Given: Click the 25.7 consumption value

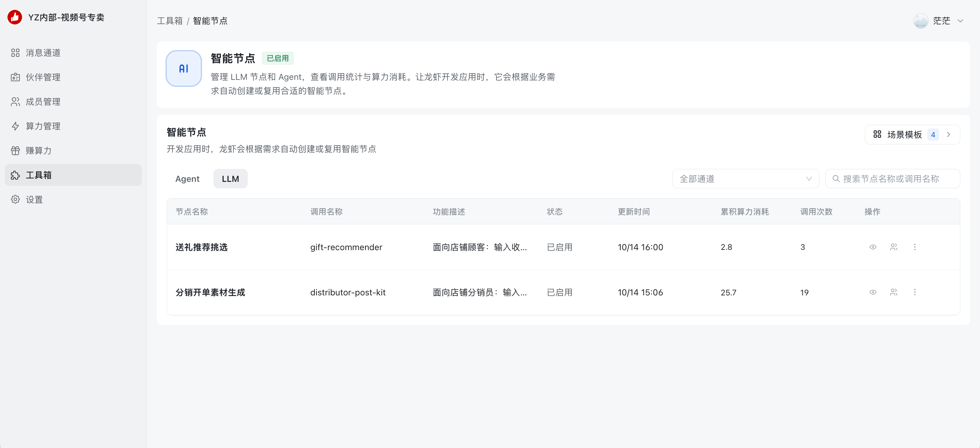Looking at the screenshot, I should click(728, 292).
